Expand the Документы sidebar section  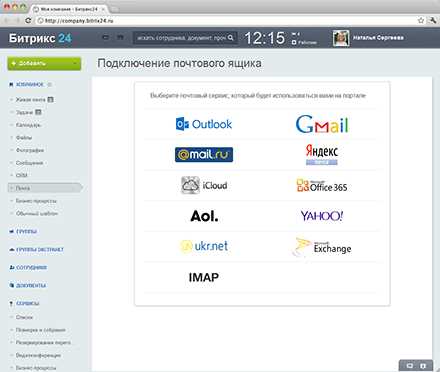(31, 285)
